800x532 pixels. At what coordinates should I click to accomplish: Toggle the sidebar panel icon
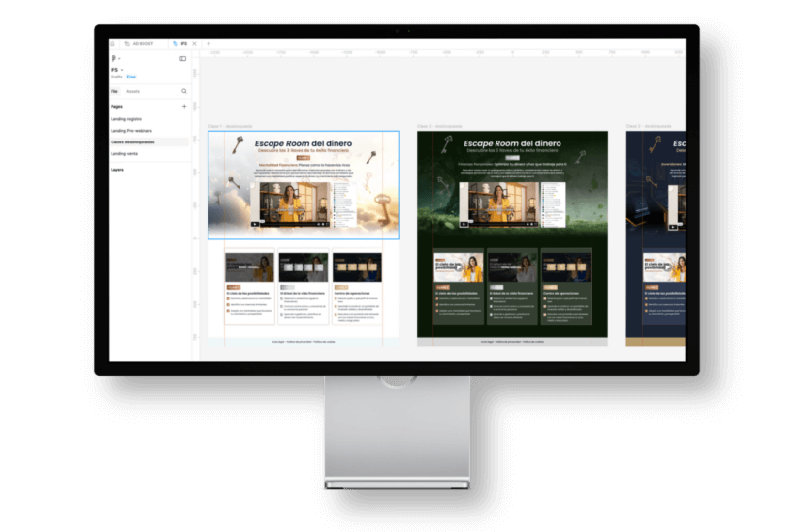click(182, 59)
